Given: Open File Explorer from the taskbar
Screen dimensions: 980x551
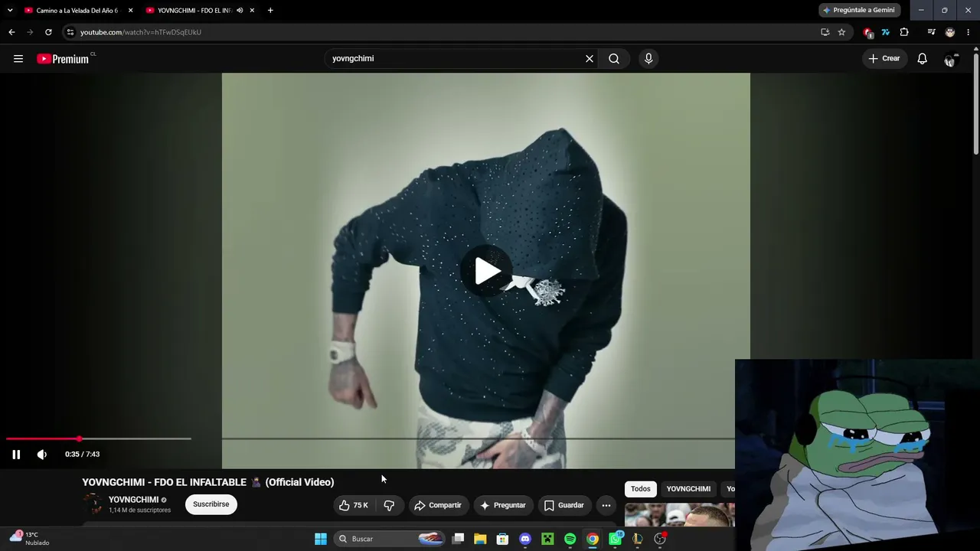Looking at the screenshot, I should click(x=480, y=539).
